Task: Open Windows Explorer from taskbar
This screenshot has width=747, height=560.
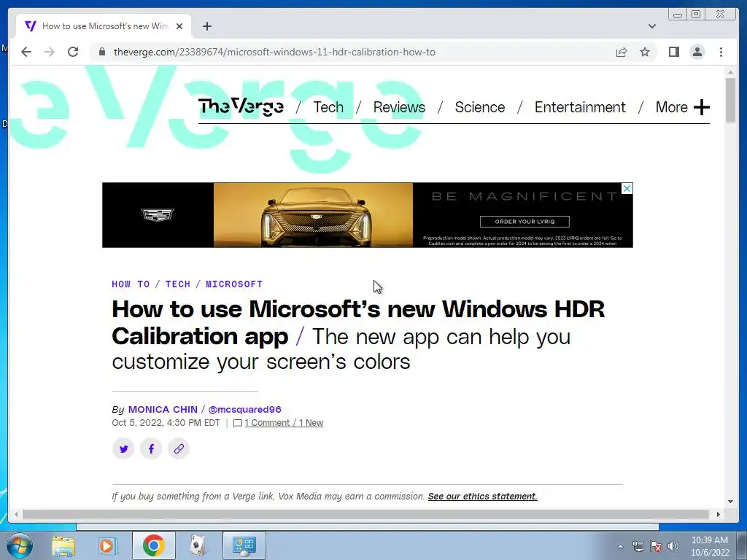Action: pyautogui.click(x=63, y=545)
